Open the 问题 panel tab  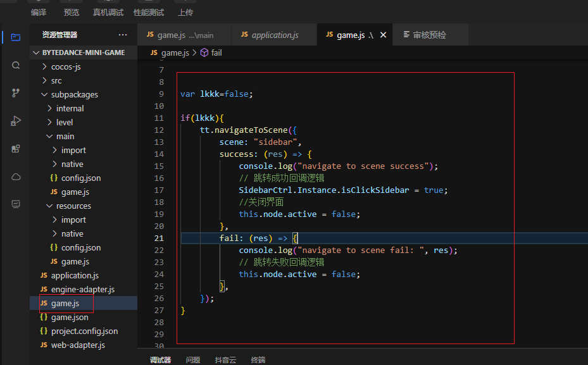[x=193, y=359]
